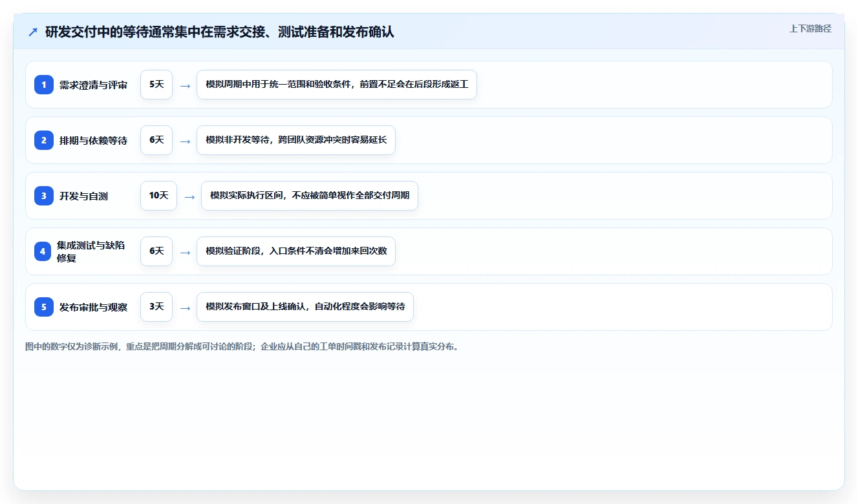Click the note 模拟实际执行区间
Screen dimensions: 858x504
310,196
